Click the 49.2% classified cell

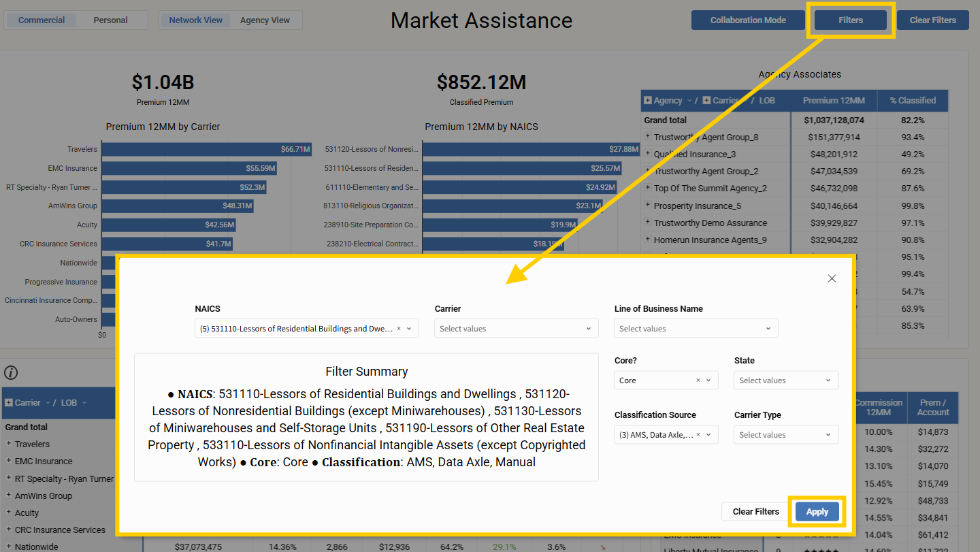click(912, 154)
